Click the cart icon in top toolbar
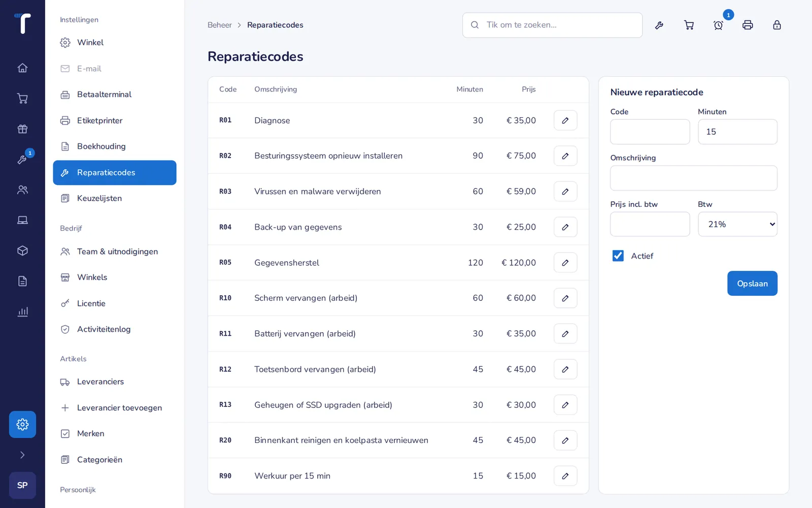Viewport: 812px width, 508px height. 689,25
